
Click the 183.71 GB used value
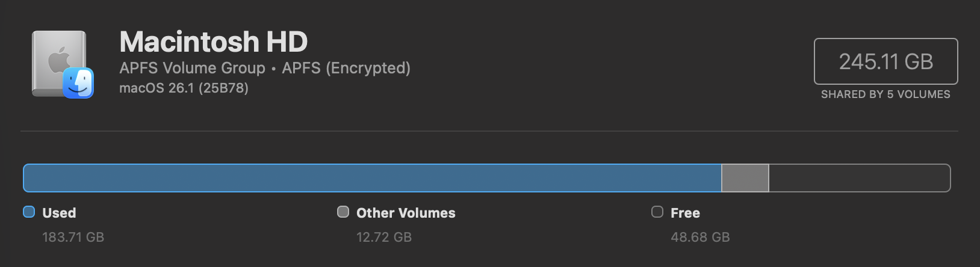click(73, 237)
